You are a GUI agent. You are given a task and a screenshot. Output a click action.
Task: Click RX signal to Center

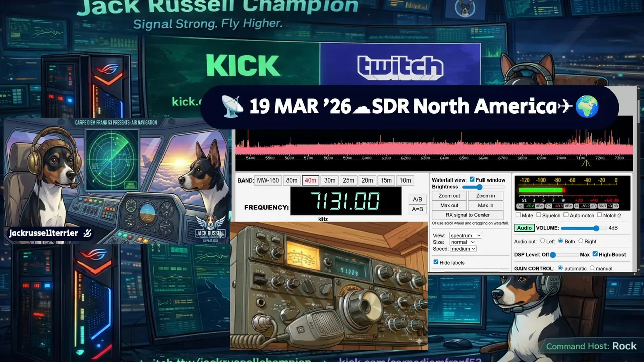(467, 215)
